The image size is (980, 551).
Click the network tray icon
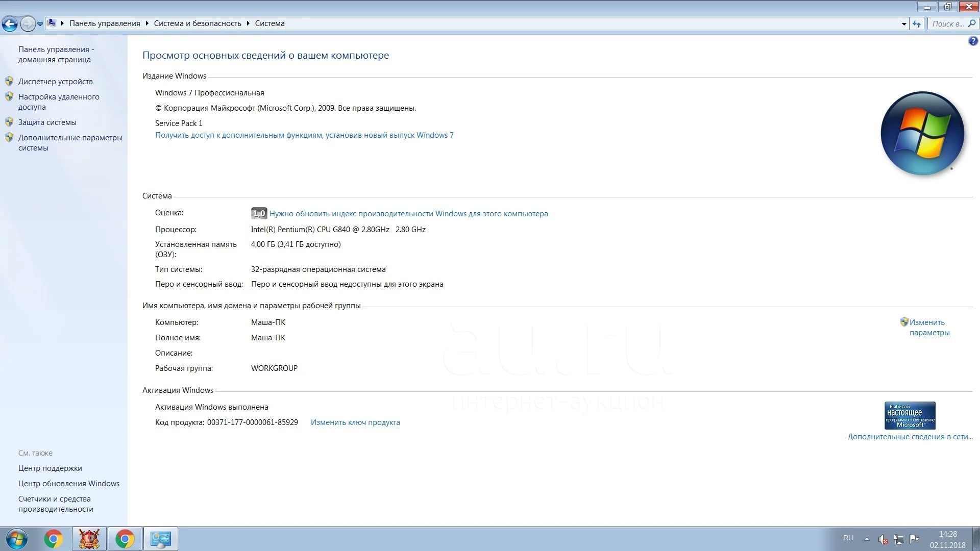pos(899,539)
